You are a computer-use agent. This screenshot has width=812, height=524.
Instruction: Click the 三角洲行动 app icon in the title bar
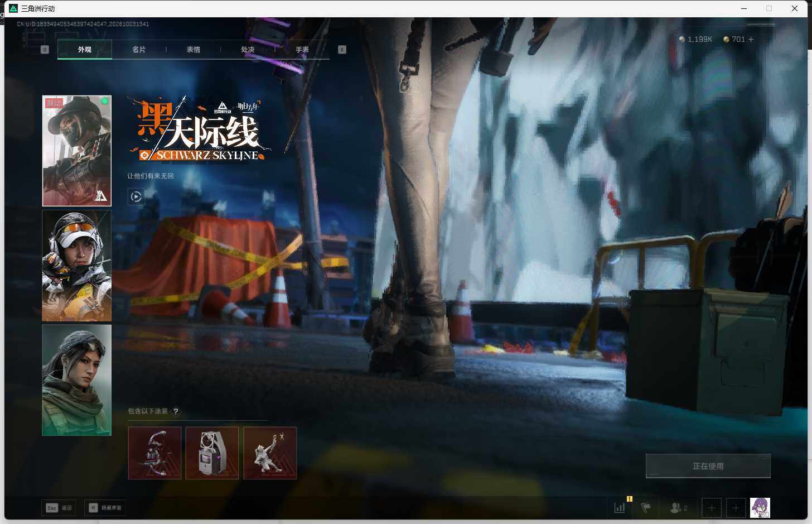[13, 8]
